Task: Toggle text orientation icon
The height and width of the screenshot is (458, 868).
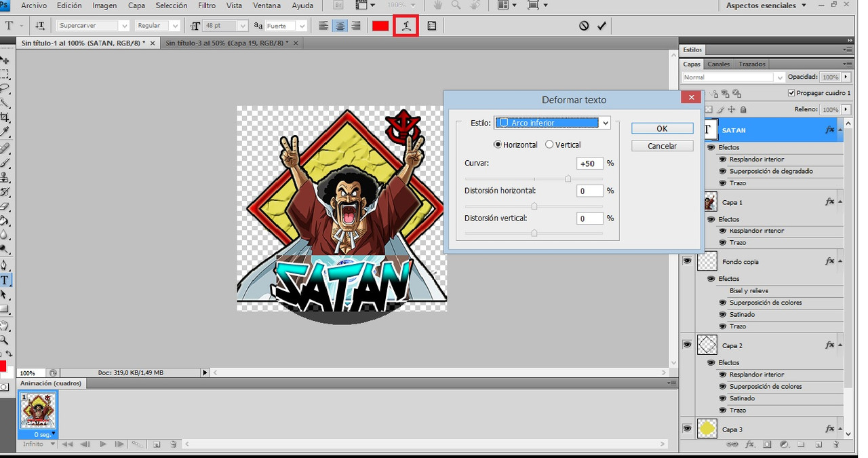Action: coord(40,26)
